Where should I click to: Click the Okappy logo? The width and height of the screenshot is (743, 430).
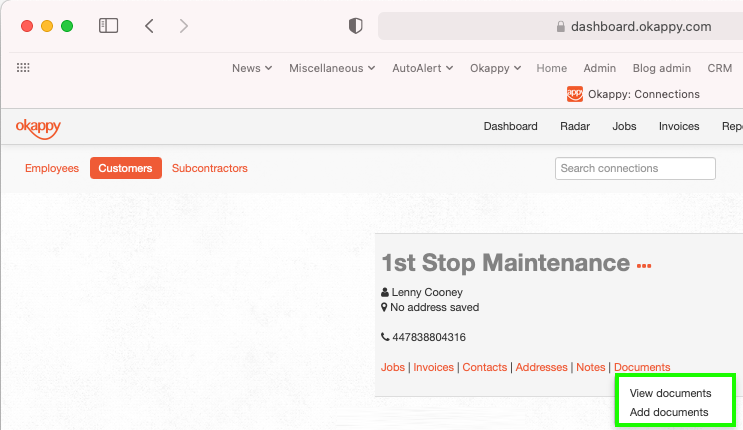click(x=38, y=128)
